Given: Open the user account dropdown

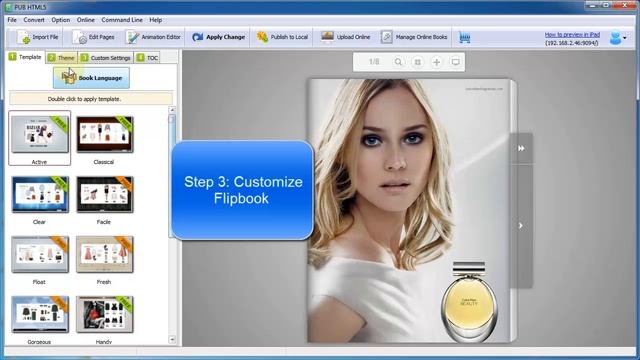Looking at the screenshot, I should click(618, 38).
